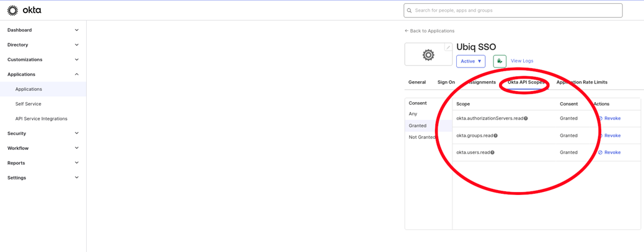Viewport: 644px width, 252px height.
Task: Switch to the Okta API Scopes tab
Action: tap(526, 82)
